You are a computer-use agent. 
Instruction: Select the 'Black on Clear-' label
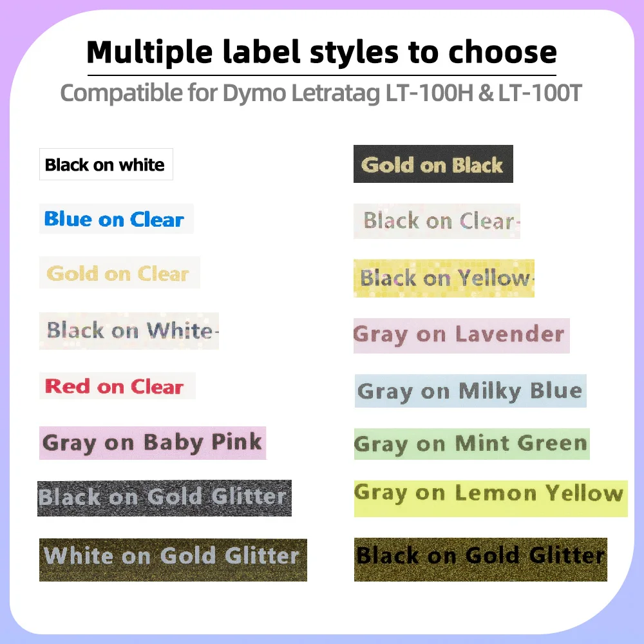[x=437, y=221]
